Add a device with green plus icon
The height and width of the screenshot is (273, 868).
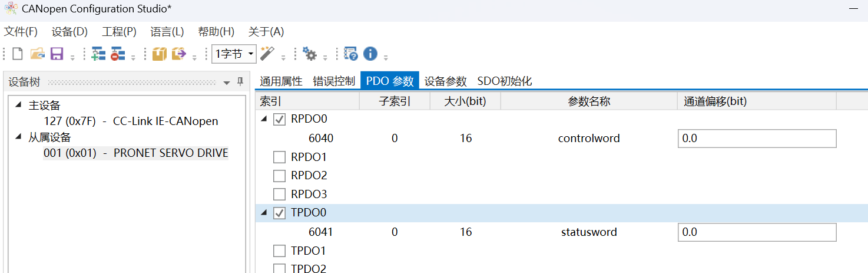pyautogui.click(x=98, y=54)
